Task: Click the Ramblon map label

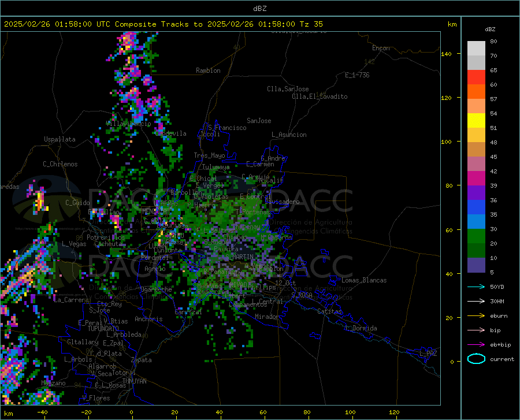Action: 208,70
